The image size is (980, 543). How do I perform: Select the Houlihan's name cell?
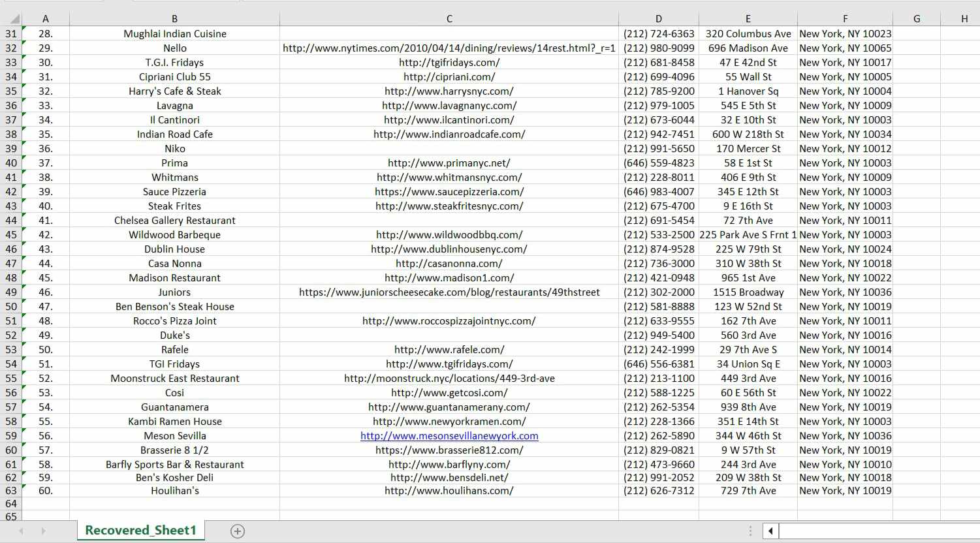[x=175, y=491]
